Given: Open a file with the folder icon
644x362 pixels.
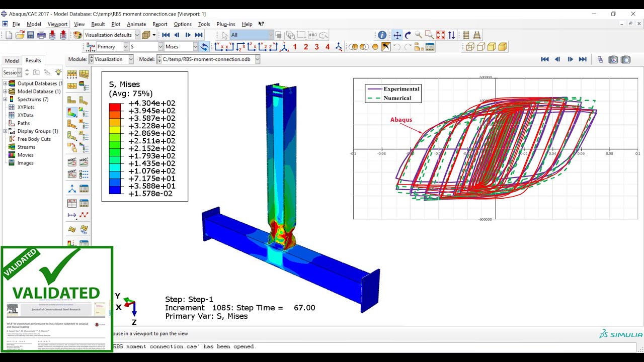Looking at the screenshot, I should pos(20,35).
